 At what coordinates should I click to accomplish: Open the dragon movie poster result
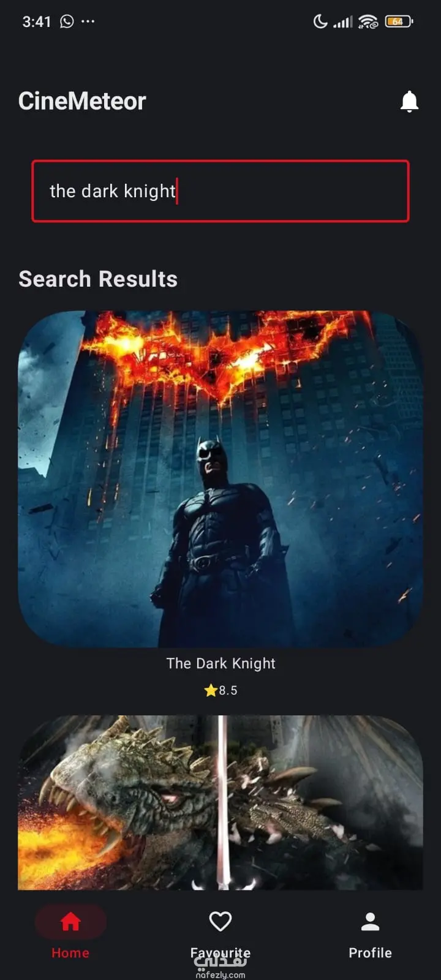[x=221, y=802]
